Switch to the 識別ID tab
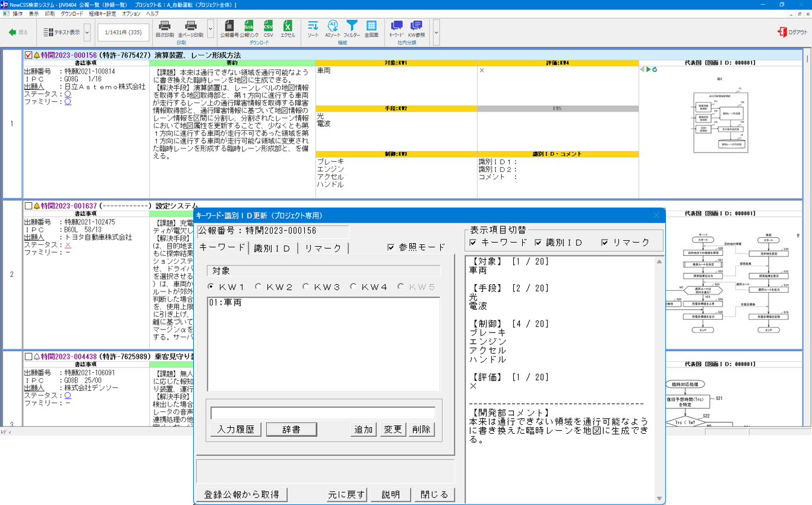Viewport: 812px width, 505px height. 272,248
